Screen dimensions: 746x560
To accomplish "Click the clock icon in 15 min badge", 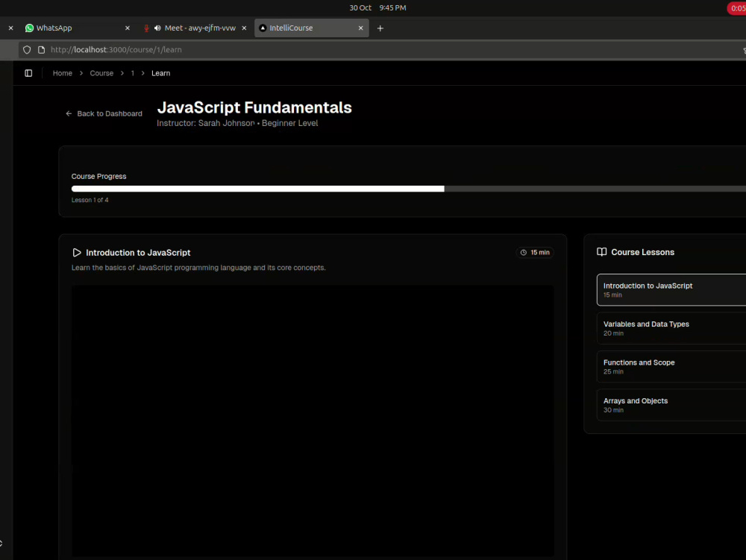I will [524, 253].
